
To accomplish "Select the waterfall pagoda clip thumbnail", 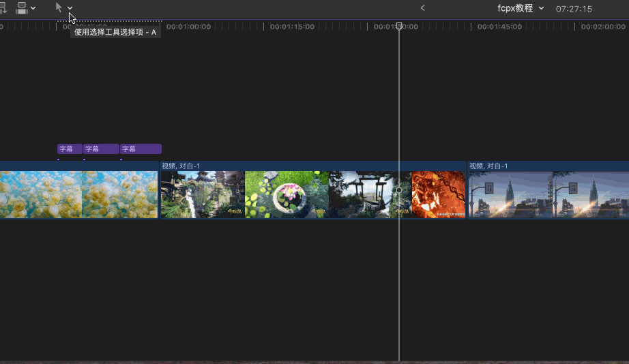I will pyautogui.click(x=202, y=194).
